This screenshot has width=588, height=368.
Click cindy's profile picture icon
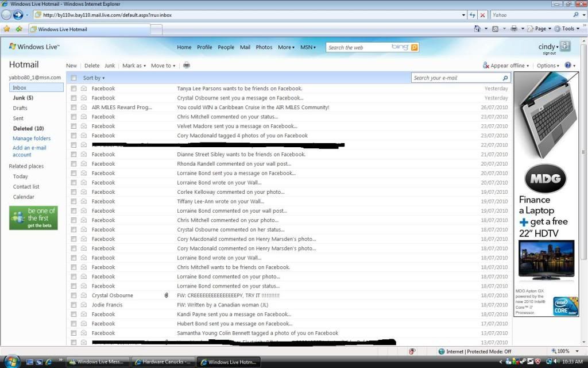565,46
